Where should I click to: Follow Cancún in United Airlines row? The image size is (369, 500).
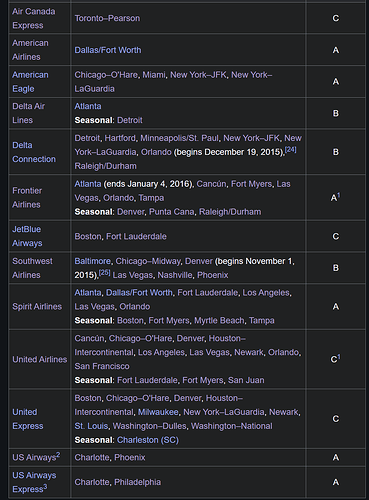point(89,338)
